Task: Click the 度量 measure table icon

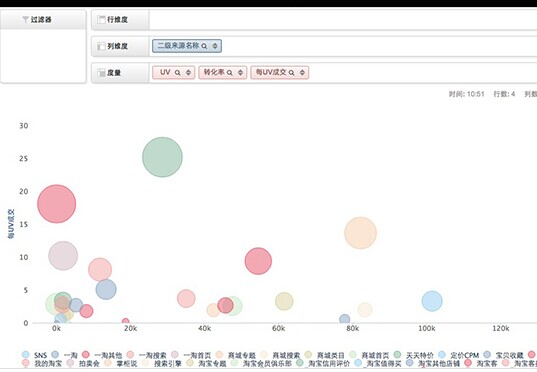Action: (x=101, y=73)
